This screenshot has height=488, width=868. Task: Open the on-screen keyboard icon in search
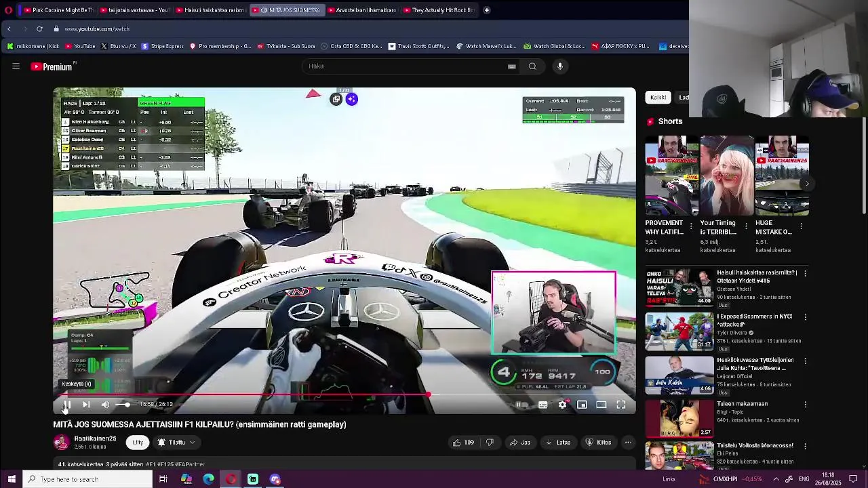tap(511, 66)
